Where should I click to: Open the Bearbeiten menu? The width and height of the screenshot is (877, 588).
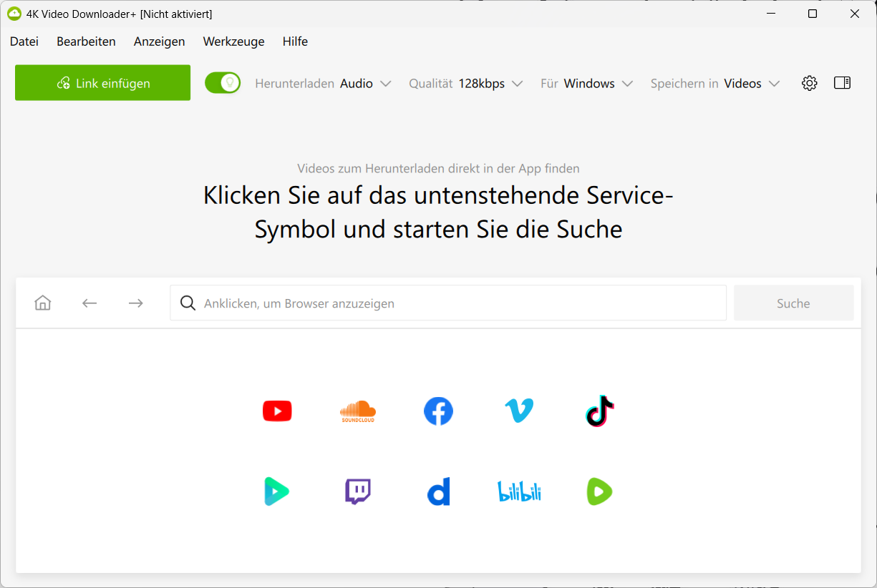[x=86, y=41]
